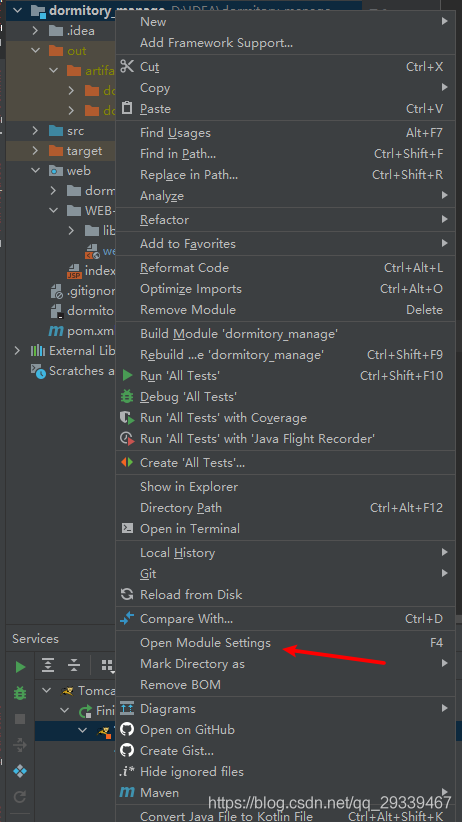Expand External Libraries node

tap(17, 350)
